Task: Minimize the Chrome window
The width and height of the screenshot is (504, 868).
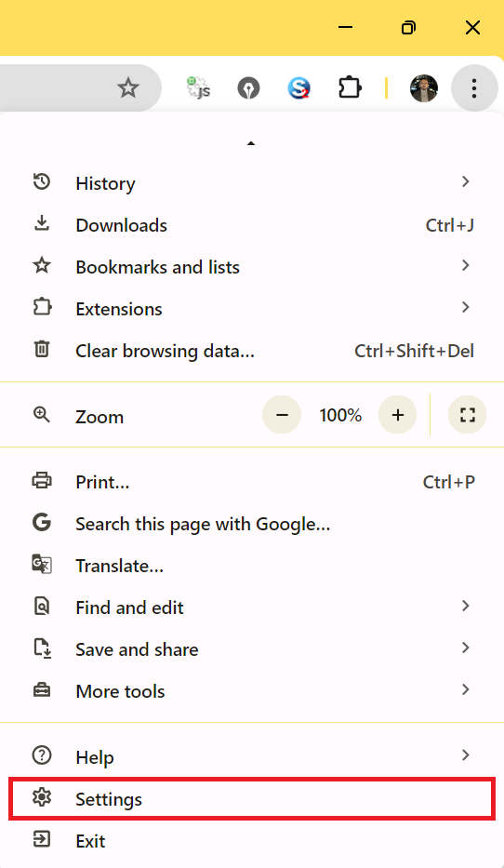Action: pos(345,27)
